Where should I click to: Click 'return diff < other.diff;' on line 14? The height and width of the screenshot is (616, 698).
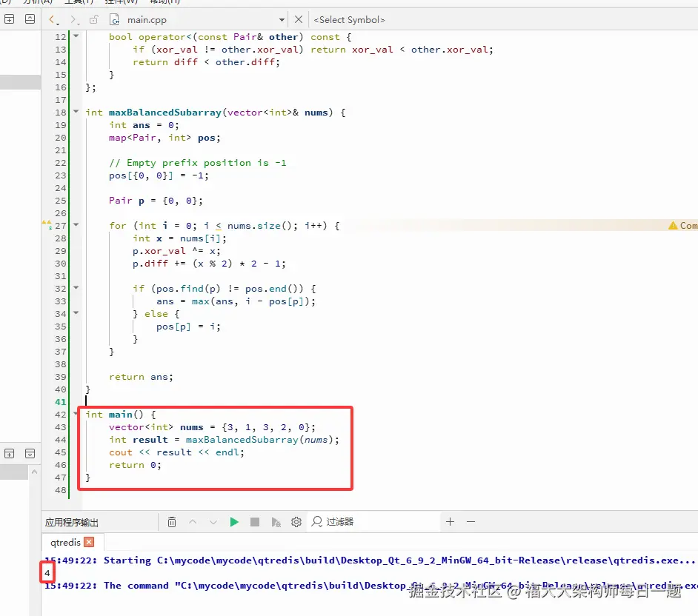click(207, 62)
